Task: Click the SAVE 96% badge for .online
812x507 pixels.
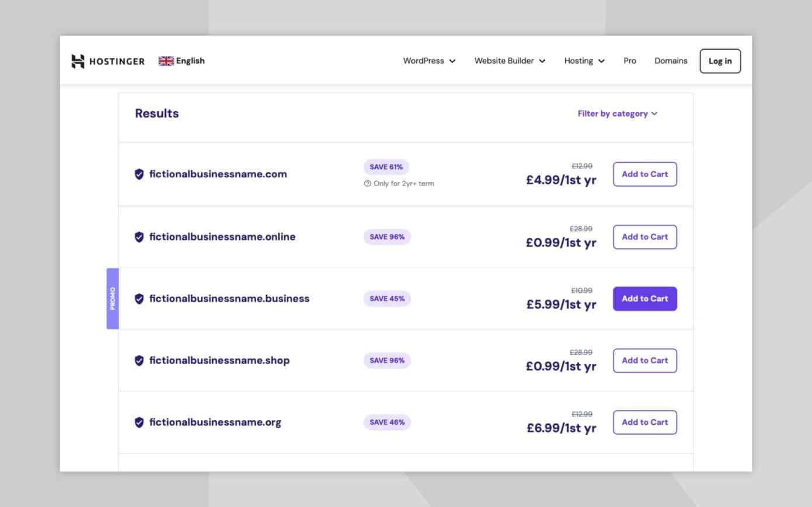Action: pos(387,237)
